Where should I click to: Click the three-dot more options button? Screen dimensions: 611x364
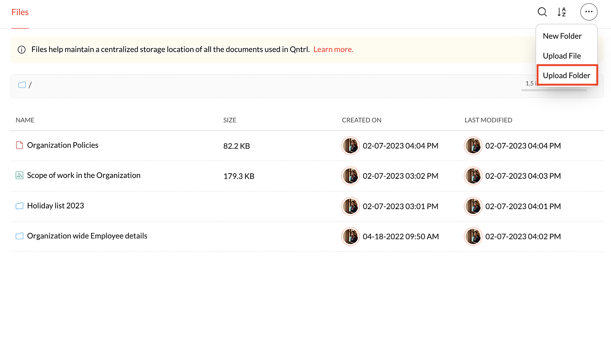click(589, 12)
